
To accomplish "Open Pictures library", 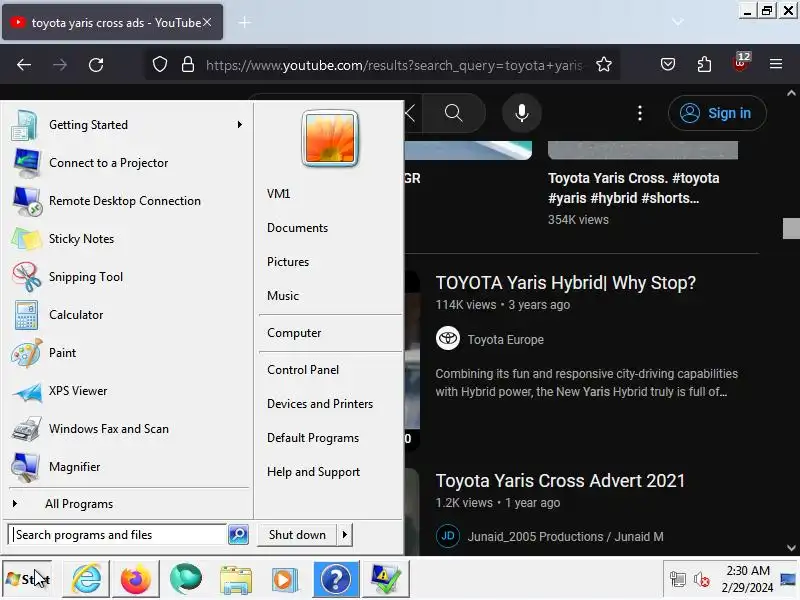I will (288, 262).
